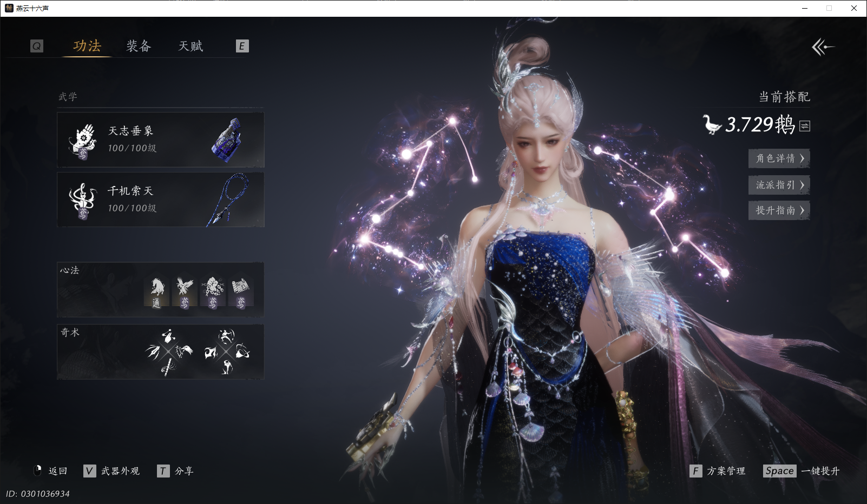Click the 3.729鹅 score value
This screenshot has width=867, height=504.
[760, 125]
